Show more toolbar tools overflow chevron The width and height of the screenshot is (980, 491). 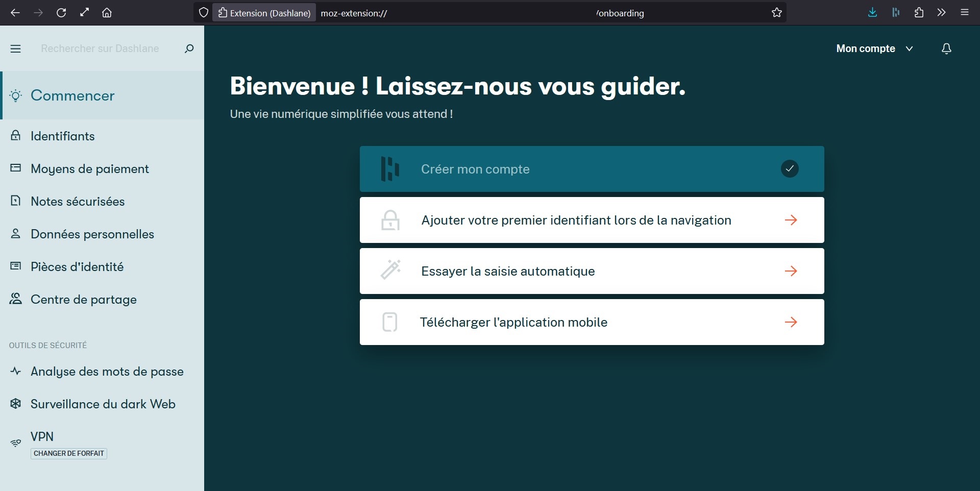[x=941, y=13]
